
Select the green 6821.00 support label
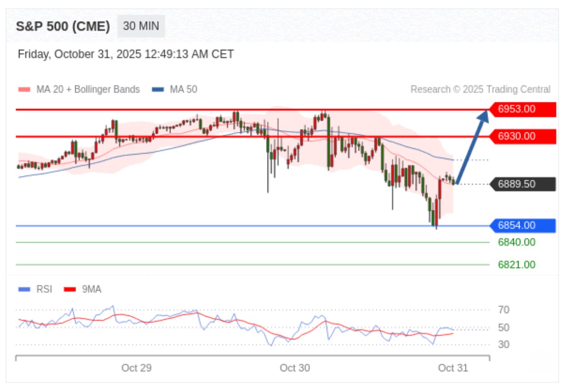click(x=517, y=265)
